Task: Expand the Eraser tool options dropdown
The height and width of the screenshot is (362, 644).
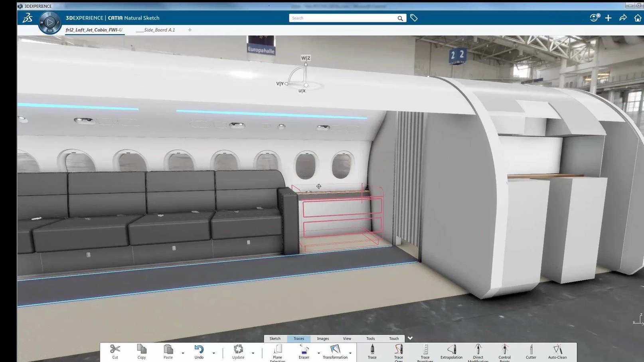Action: click(318, 353)
